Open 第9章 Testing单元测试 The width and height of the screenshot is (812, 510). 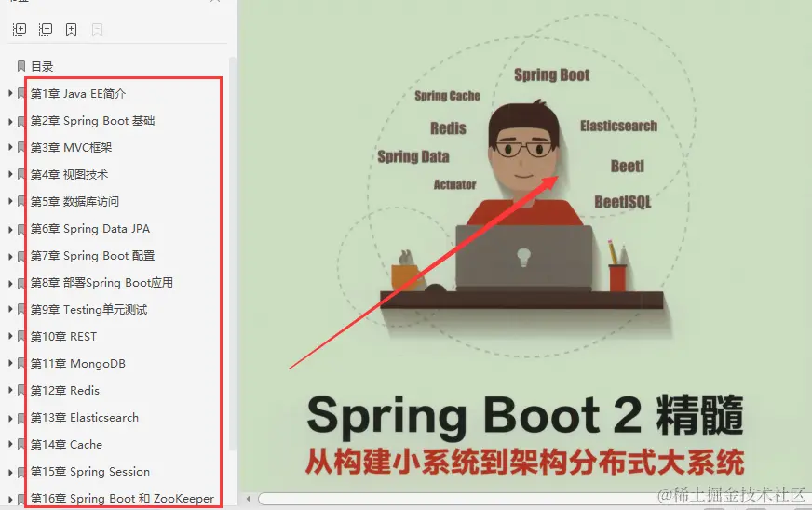pyautogui.click(x=88, y=310)
